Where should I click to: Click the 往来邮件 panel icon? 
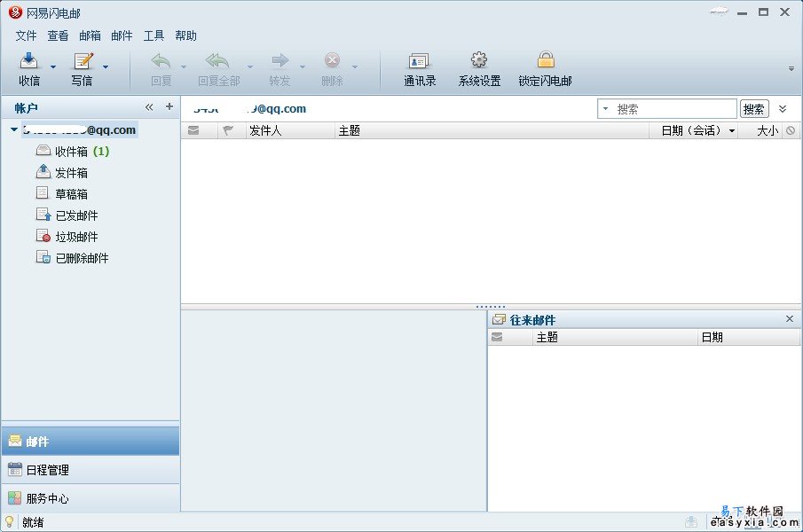coord(499,320)
